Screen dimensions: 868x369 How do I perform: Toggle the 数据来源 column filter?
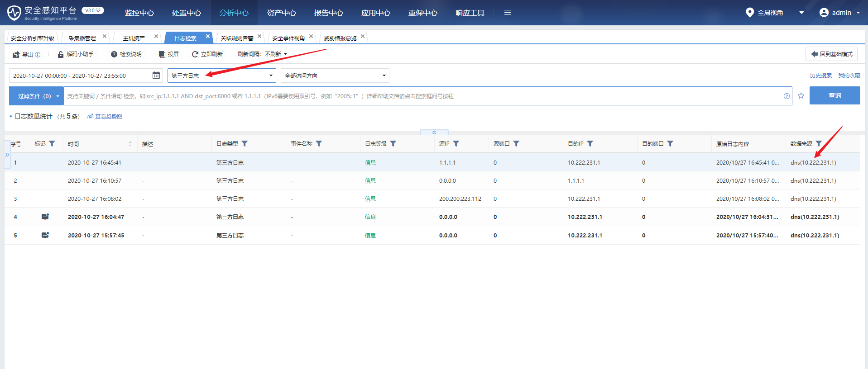819,144
